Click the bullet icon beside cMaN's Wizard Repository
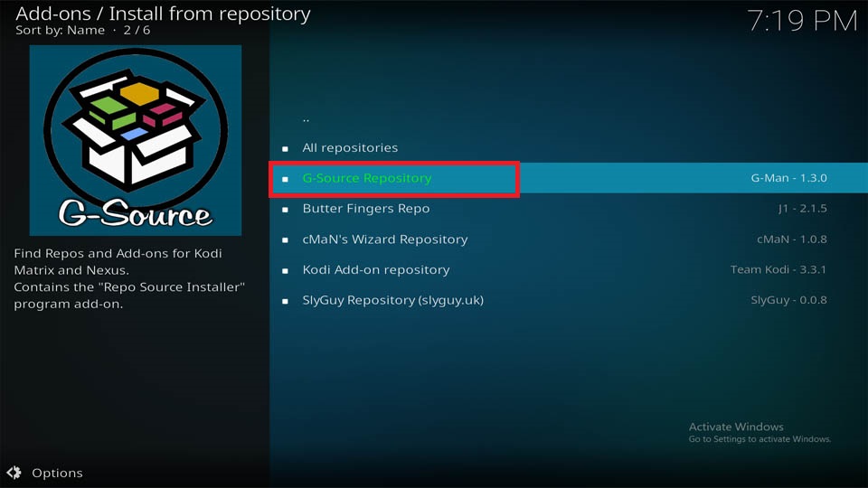Viewport: 868px width, 488px height. (x=285, y=240)
